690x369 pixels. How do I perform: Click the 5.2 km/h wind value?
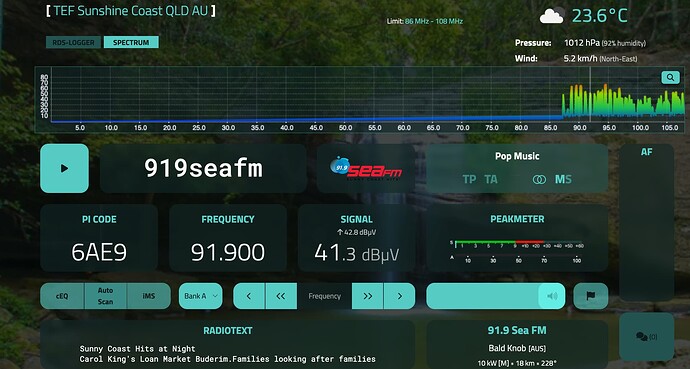[580, 58]
